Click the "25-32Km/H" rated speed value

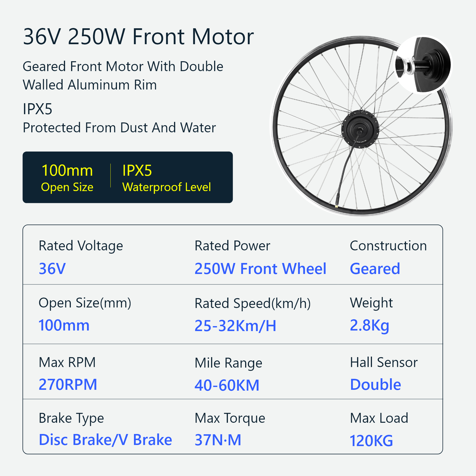point(235,326)
